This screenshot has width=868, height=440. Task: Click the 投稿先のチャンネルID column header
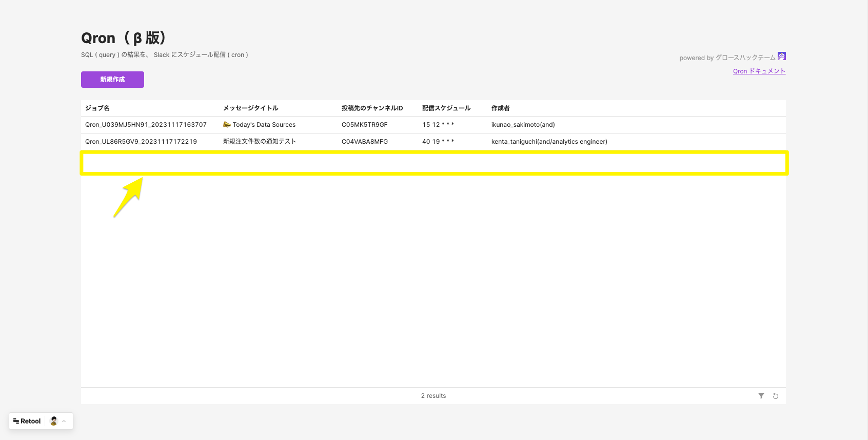(x=372, y=108)
